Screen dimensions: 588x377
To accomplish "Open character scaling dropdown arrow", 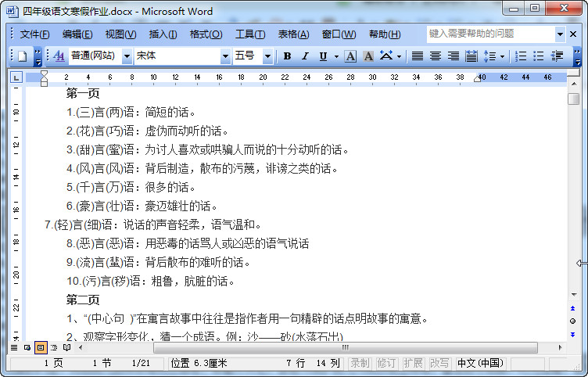I will pos(399,56).
